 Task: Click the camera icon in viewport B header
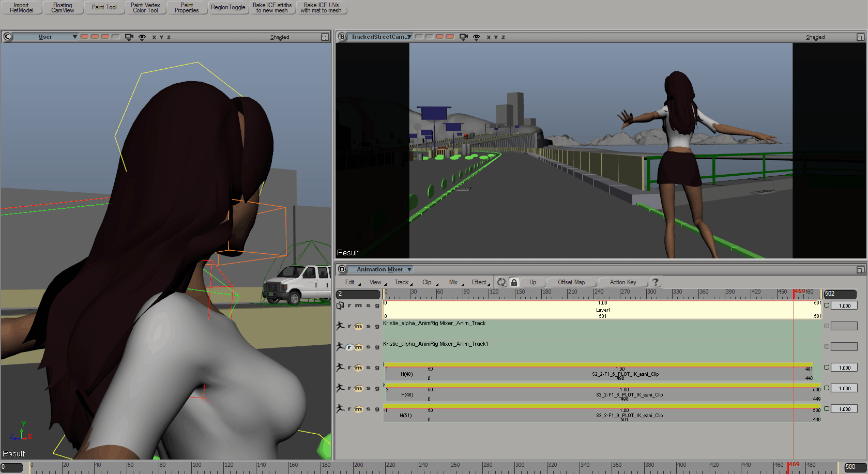point(463,37)
